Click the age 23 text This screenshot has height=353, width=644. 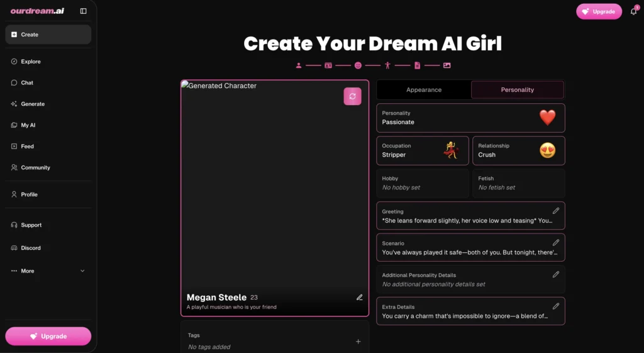[254, 297]
